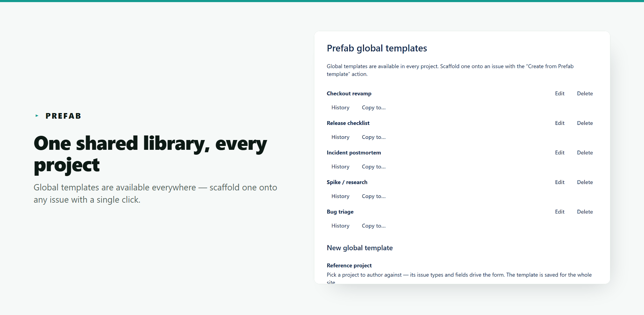This screenshot has height=315, width=644.
Task: Delete the Release checklist template
Action: pyautogui.click(x=585, y=123)
